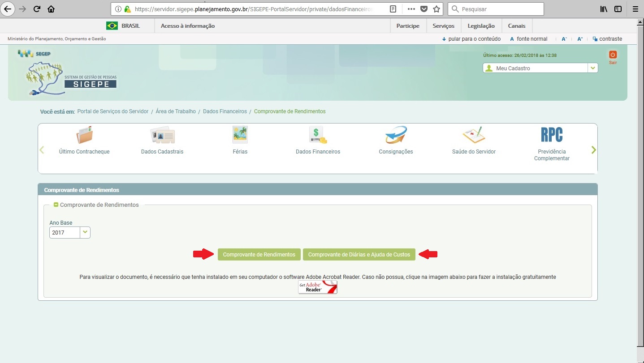Click the Get Adobe Reader image
The width and height of the screenshot is (644, 363).
pos(318,287)
